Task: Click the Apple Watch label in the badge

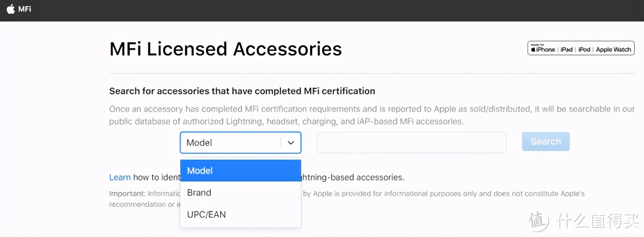Action: click(613, 49)
